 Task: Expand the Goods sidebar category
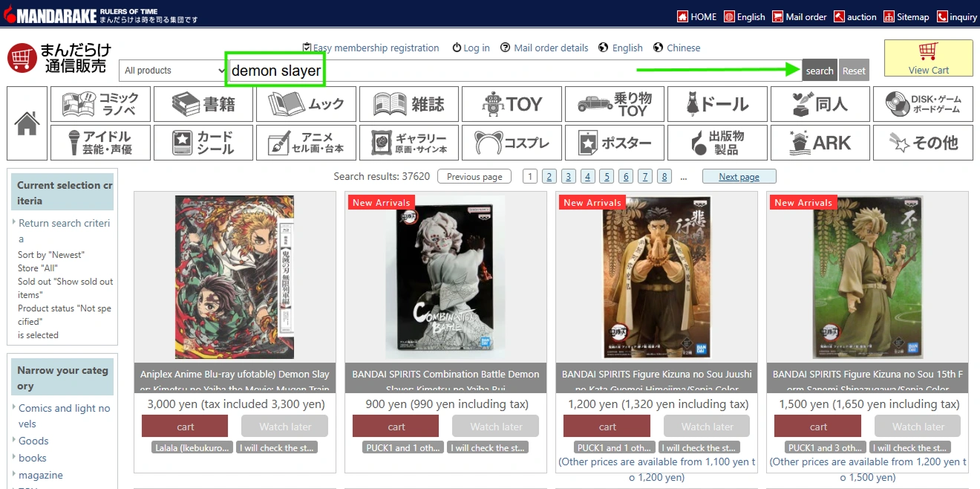coord(35,441)
